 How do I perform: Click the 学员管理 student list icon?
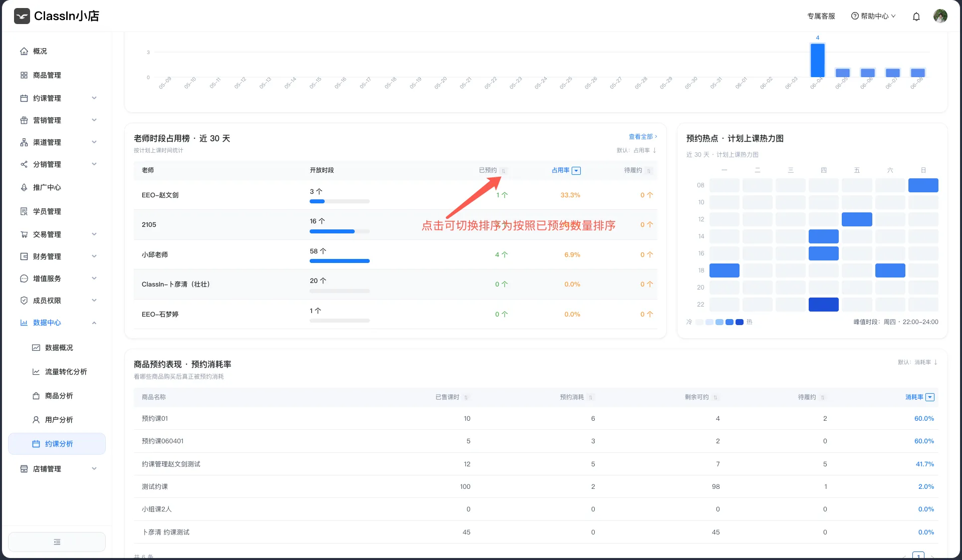pyautogui.click(x=24, y=211)
